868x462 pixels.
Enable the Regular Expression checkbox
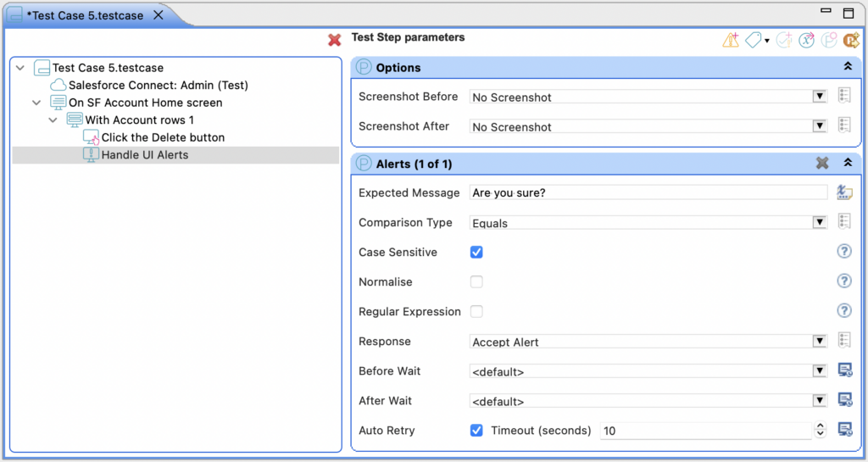[476, 311]
